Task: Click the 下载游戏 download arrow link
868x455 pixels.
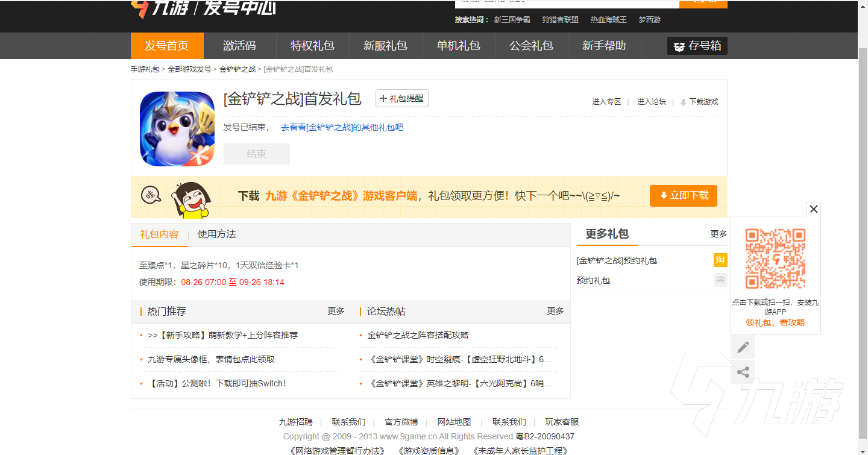Action: 699,102
